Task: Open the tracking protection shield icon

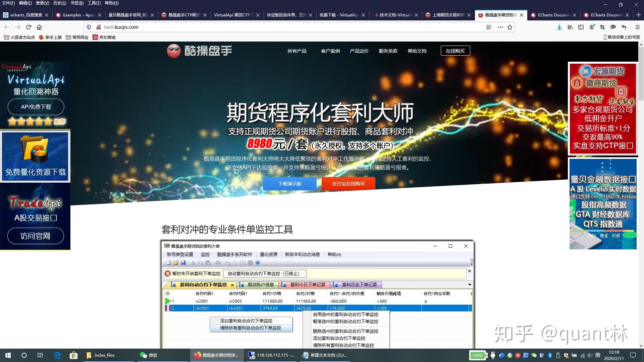Action: (x=89, y=27)
